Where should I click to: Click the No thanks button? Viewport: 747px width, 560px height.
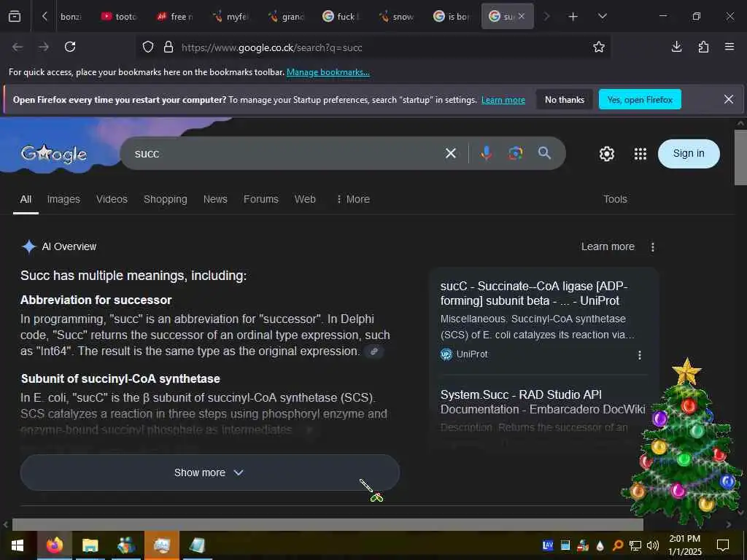[564, 99]
